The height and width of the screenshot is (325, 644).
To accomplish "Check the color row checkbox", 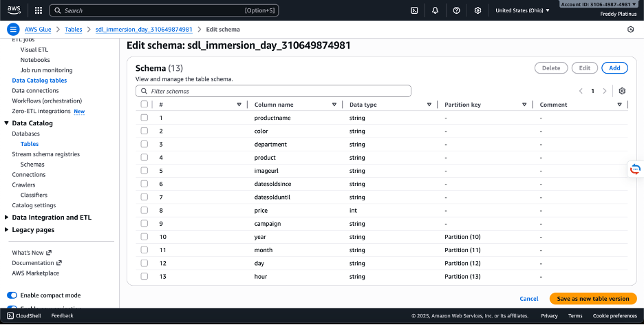I will 144,131.
